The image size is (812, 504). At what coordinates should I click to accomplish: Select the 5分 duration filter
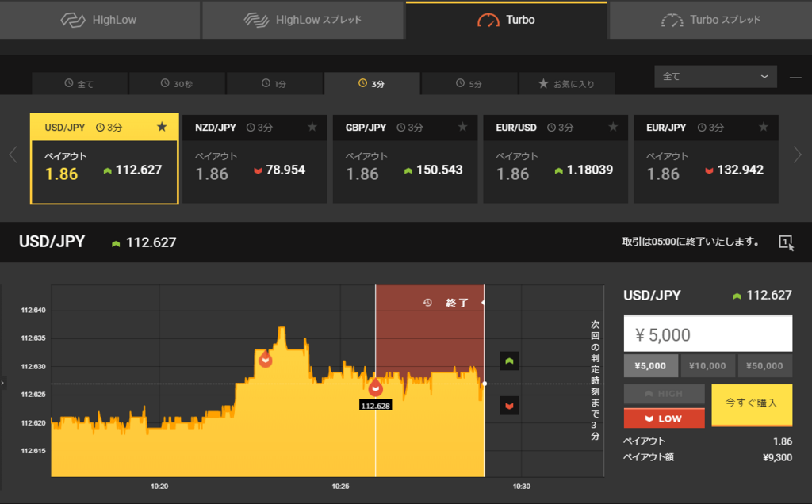[469, 82]
